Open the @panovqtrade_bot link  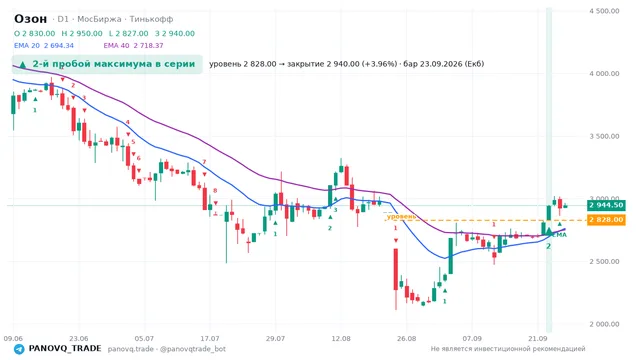coord(193,349)
